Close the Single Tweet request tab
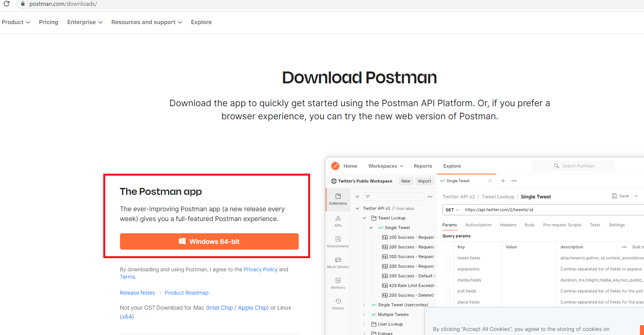 [x=490, y=181]
